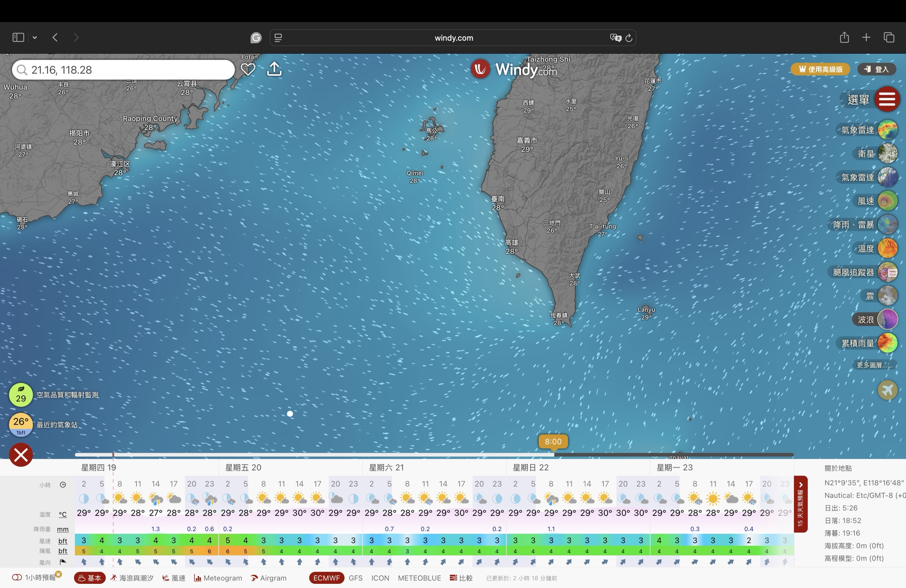906x588 pixels.
Task: Click the translate page icon
Action: coord(615,38)
